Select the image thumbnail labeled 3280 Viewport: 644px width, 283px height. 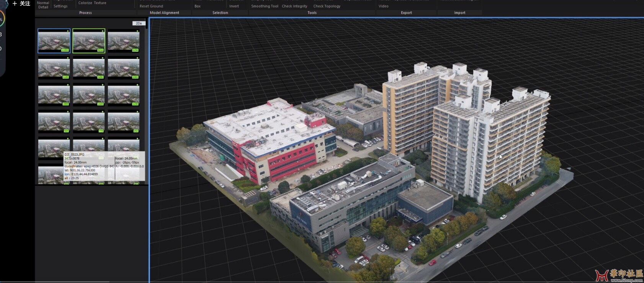tap(89, 68)
